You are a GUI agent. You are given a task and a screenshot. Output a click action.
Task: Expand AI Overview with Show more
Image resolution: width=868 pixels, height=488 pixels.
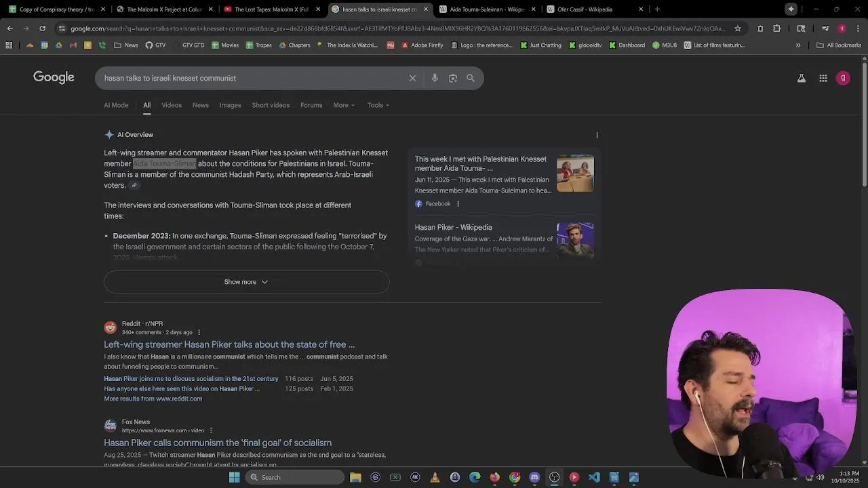246,282
